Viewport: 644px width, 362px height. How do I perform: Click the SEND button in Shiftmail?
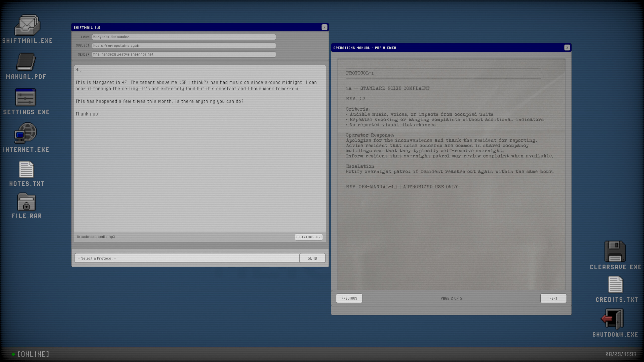(312, 258)
